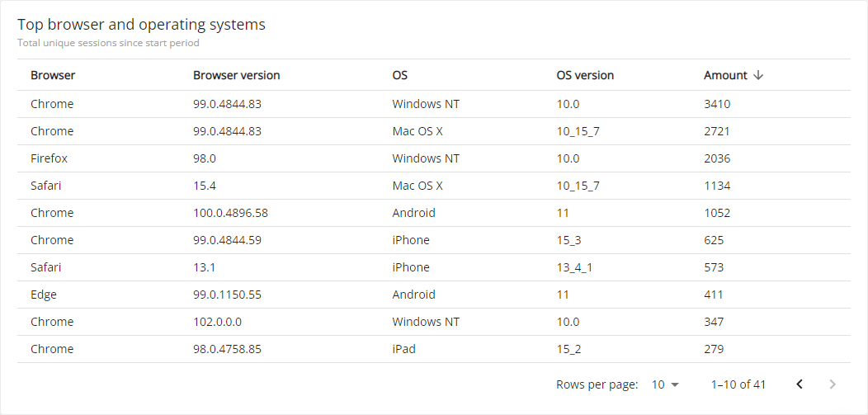Click the Amount sort descending arrow
Viewport: 868px width, 415px height.
click(758, 75)
